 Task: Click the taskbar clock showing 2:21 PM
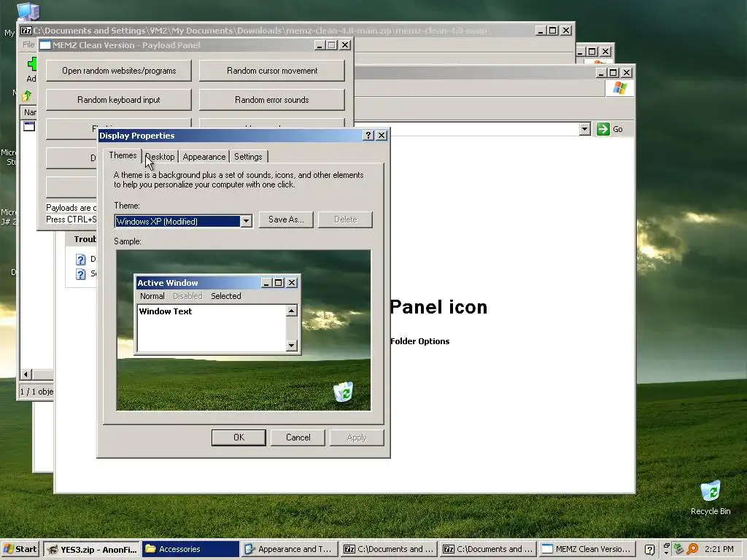tap(719, 549)
